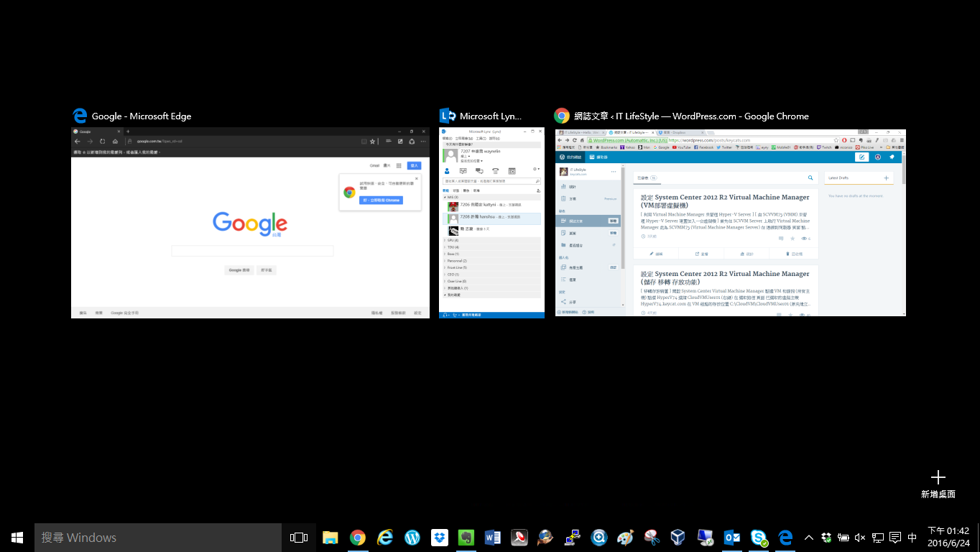This screenshot has height=552, width=980.
Task: Click the 搜尋 Windows search box
Action: tap(158, 538)
